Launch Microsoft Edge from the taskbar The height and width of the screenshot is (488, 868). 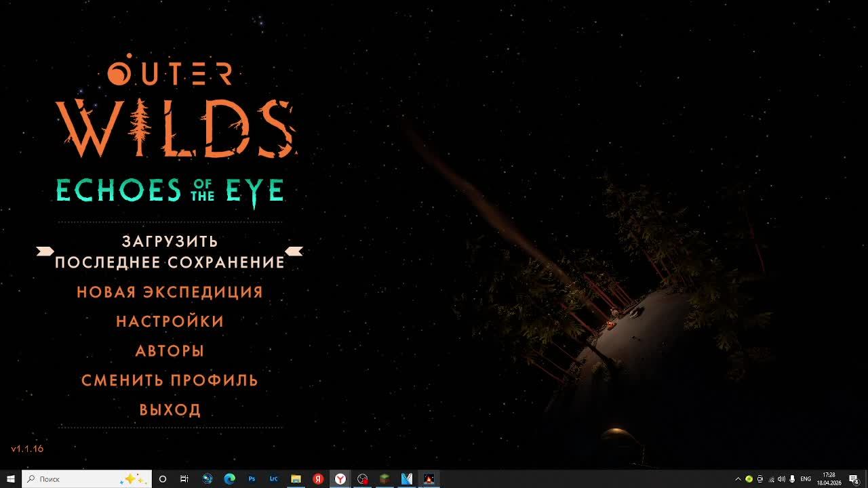(x=229, y=479)
